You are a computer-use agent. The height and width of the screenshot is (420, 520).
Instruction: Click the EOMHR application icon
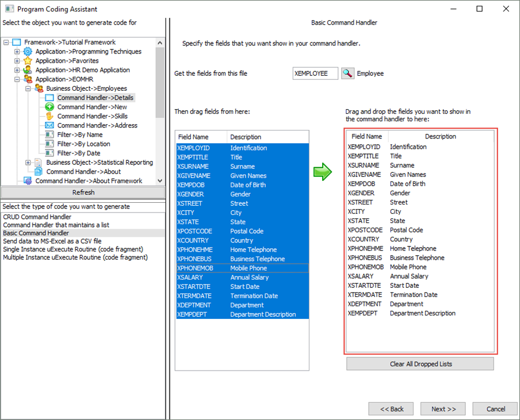tap(28, 79)
